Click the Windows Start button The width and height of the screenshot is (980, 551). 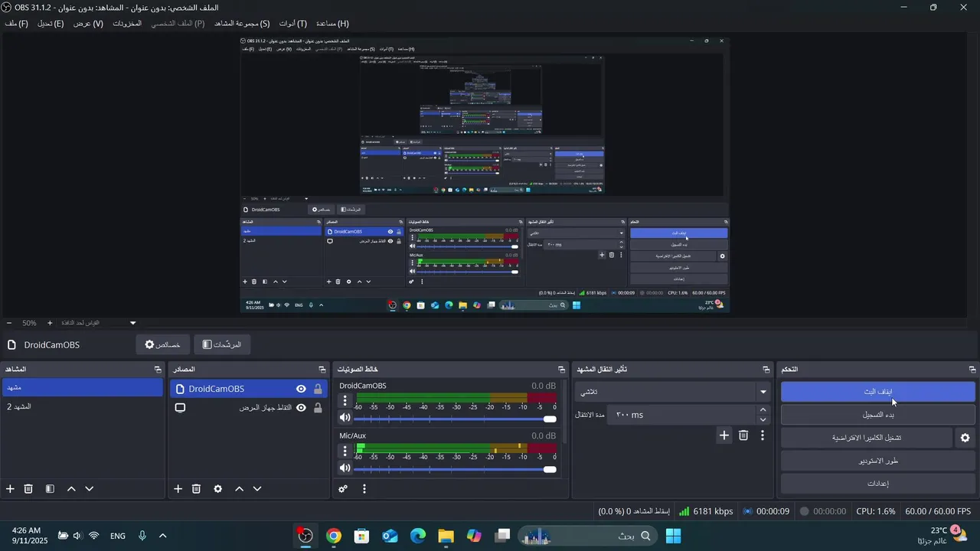(x=674, y=536)
